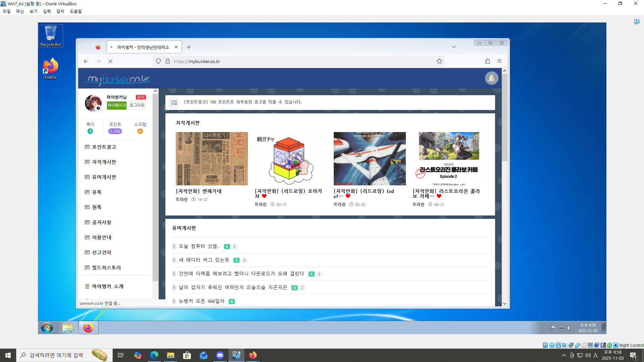
Task: Click the page vertical scrollbar thumb
Action: [504, 117]
